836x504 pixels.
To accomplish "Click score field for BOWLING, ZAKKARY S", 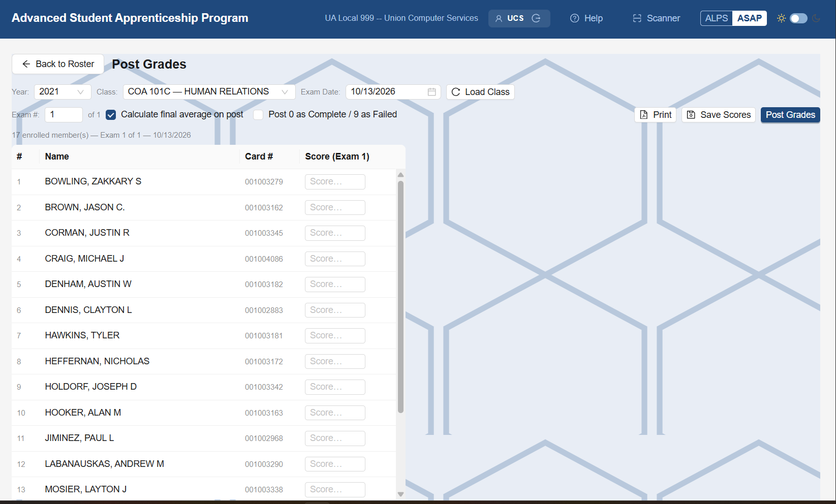I will tap(335, 182).
